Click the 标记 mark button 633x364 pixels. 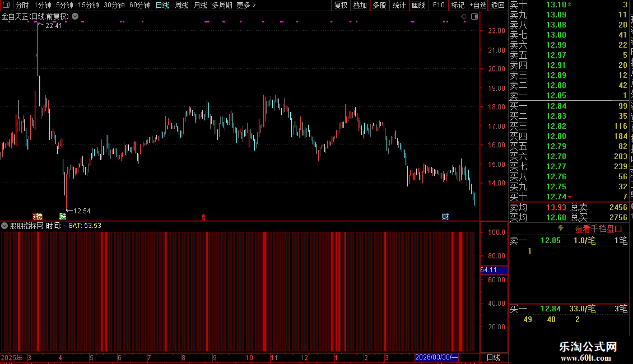(x=458, y=5)
